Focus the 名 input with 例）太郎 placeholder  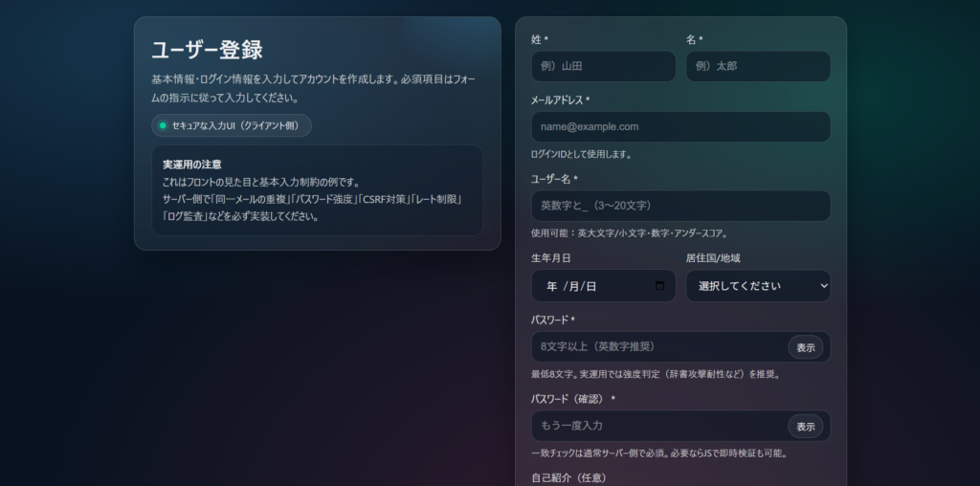pyautogui.click(x=758, y=66)
